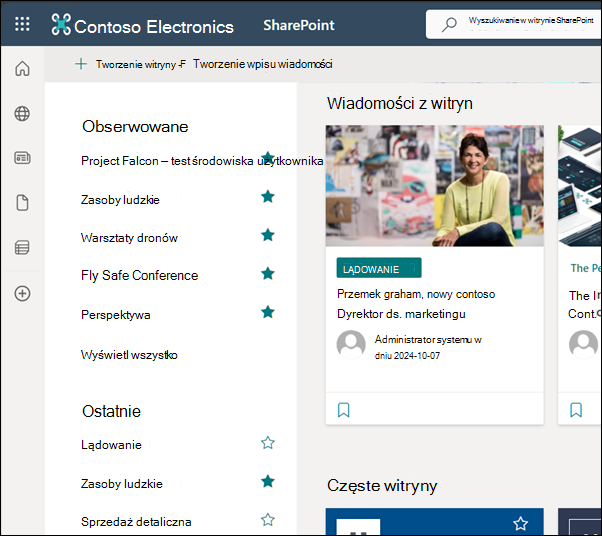Follow Sprzedaż detaliczna with its star
Image resolution: width=602 pixels, height=536 pixels.
[x=268, y=520]
